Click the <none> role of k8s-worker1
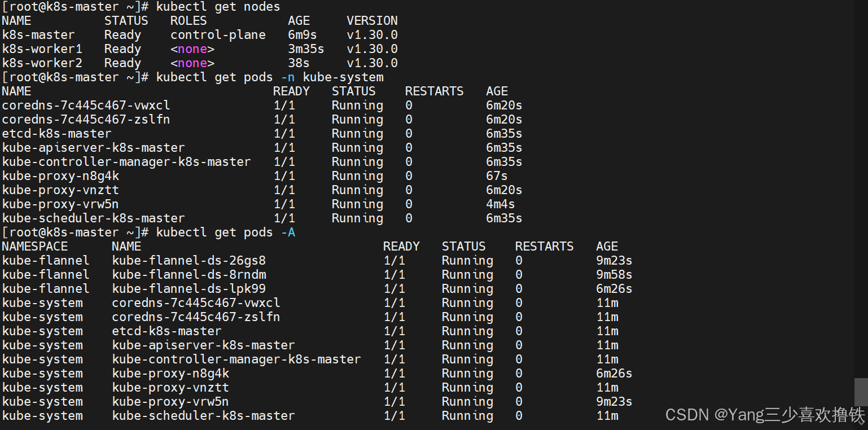The width and height of the screenshot is (868, 430). coord(192,49)
